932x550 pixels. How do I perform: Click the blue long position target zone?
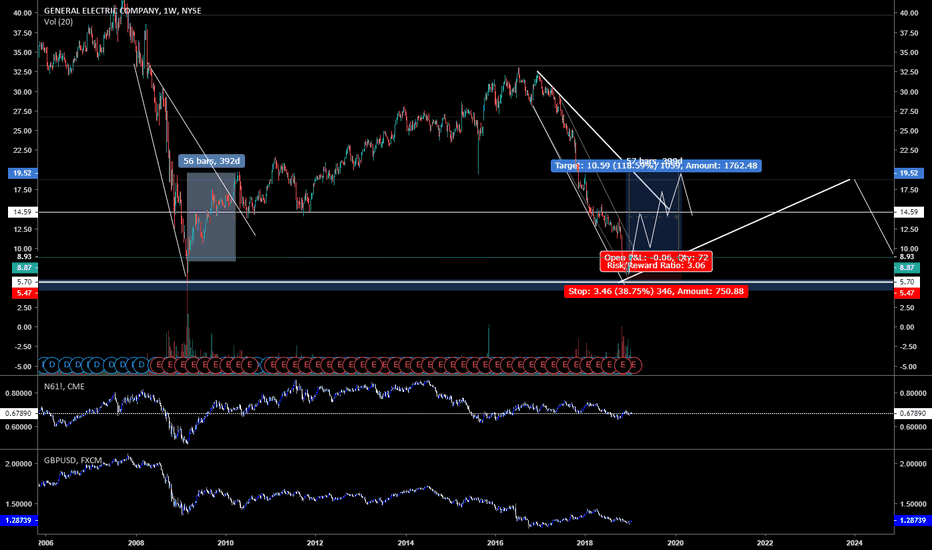point(654,214)
